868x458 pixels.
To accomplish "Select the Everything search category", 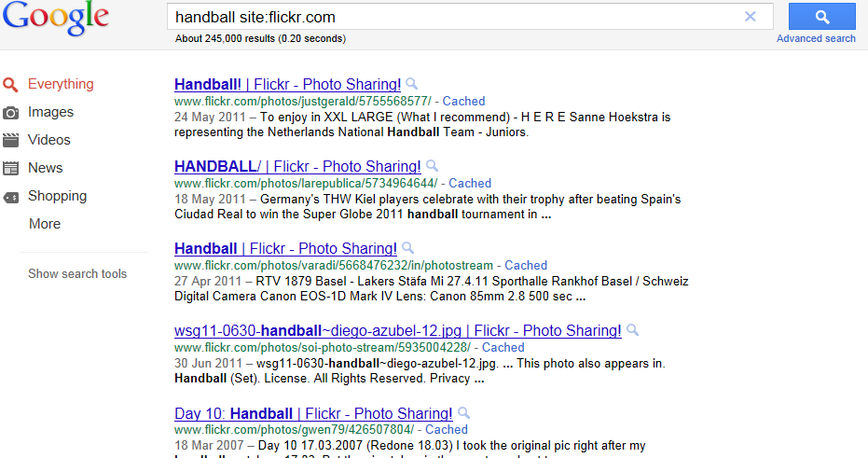I will click(61, 84).
